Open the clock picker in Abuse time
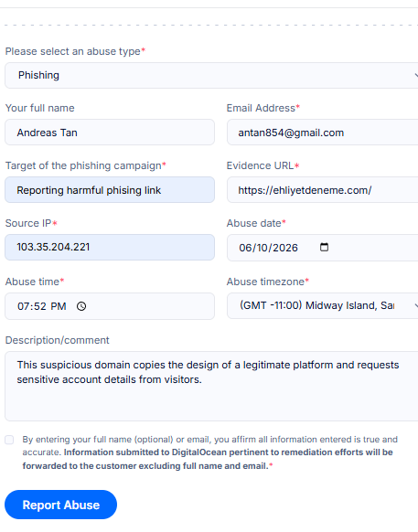The width and height of the screenshot is (418, 532). coord(81,306)
